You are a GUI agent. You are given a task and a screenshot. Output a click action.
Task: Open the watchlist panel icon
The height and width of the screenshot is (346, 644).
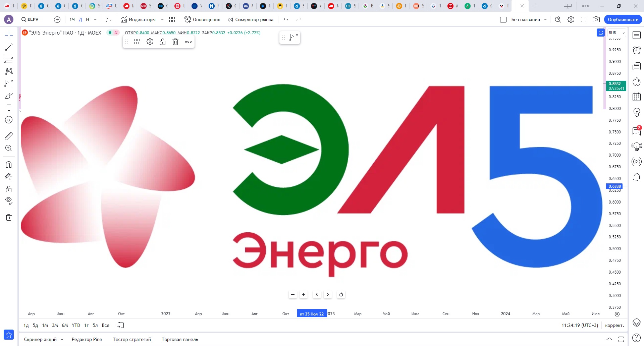pos(637,35)
